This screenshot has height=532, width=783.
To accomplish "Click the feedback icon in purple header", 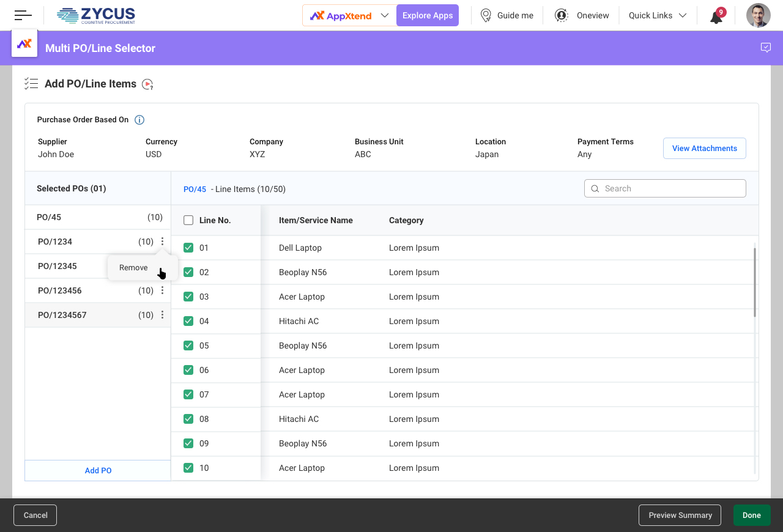I will 765,48.
